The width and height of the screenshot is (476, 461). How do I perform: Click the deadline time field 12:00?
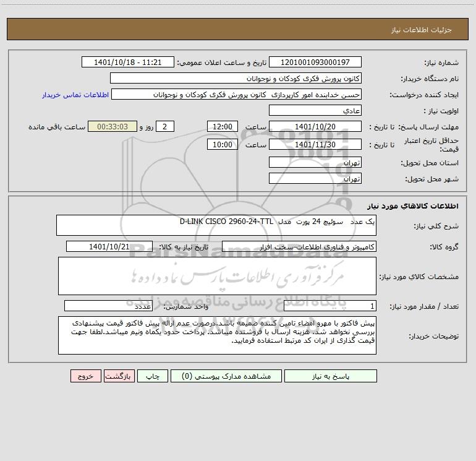pyautogui.click(x=222, y=127)
